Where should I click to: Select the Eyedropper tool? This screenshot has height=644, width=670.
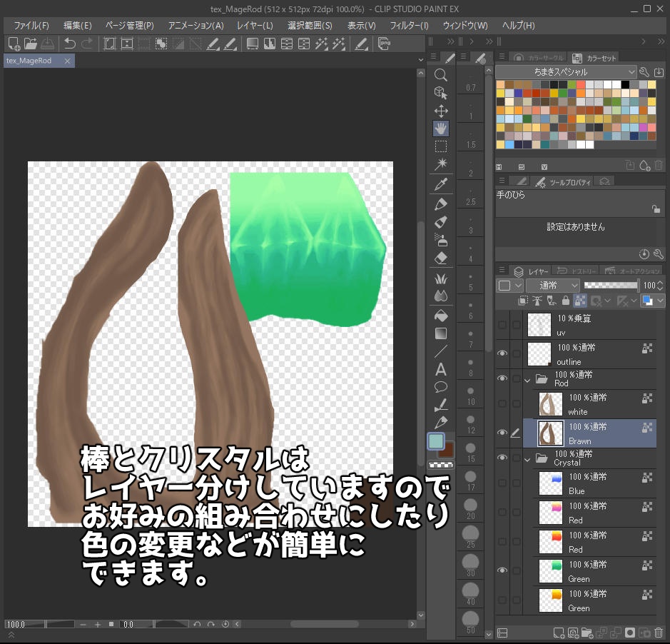pos(440,183)
